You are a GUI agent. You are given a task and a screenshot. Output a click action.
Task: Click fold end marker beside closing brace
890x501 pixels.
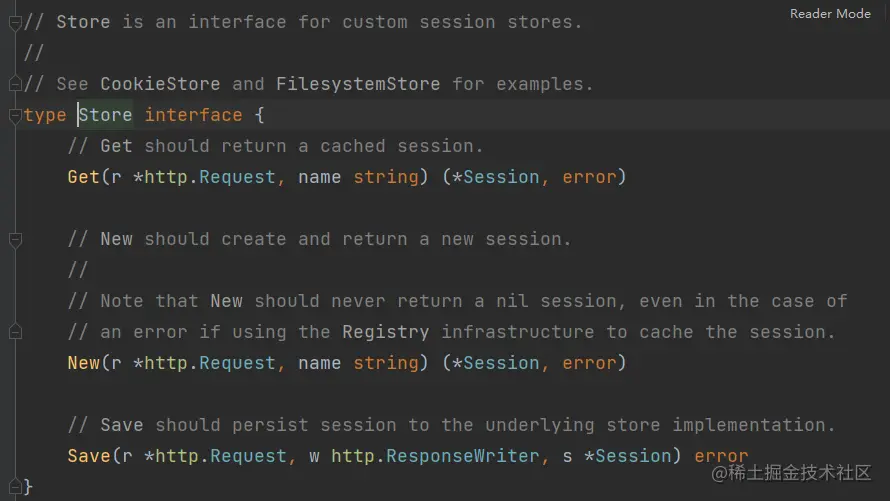click(15, 486)
